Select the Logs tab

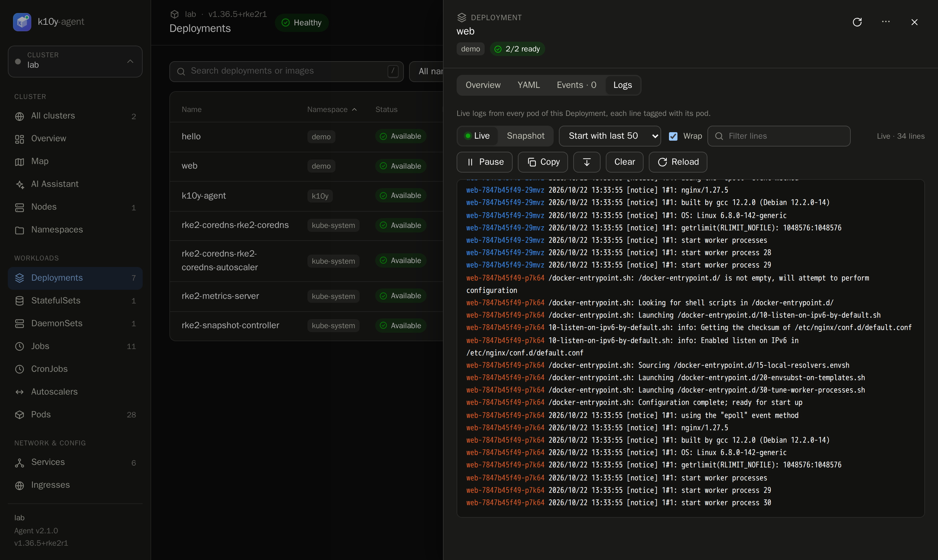[622, 85]
